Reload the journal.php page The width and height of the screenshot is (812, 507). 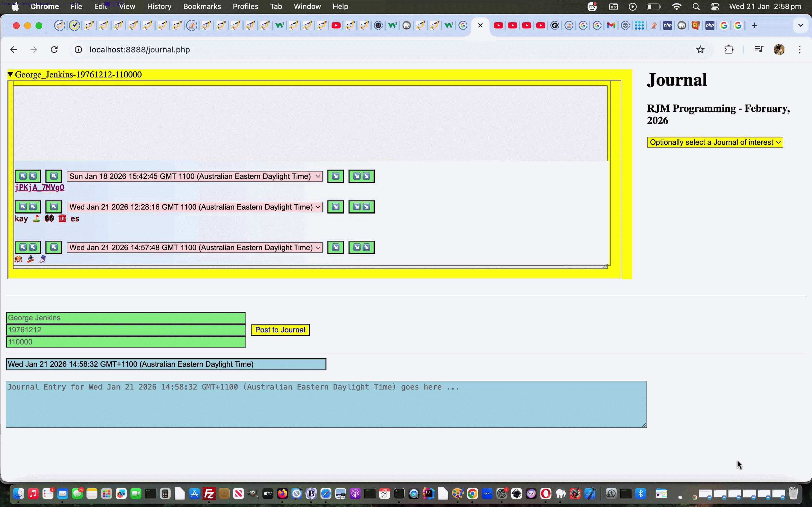(54, 50)
